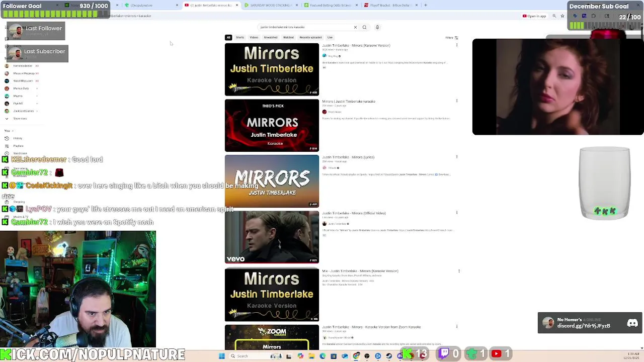Bookmark this page with the star icon
The width and height of the screenshot is (644, 362).
[x=562, y=16]
